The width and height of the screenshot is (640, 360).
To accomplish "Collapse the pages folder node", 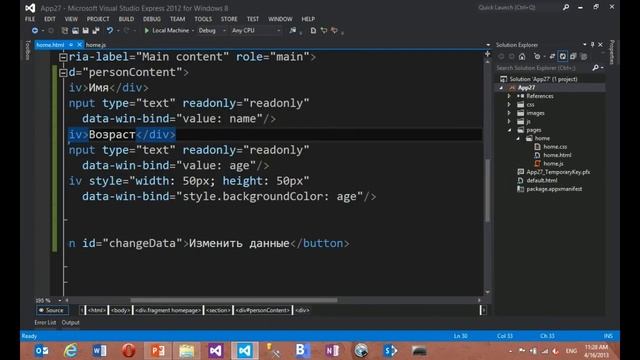I will click(509, 130).
